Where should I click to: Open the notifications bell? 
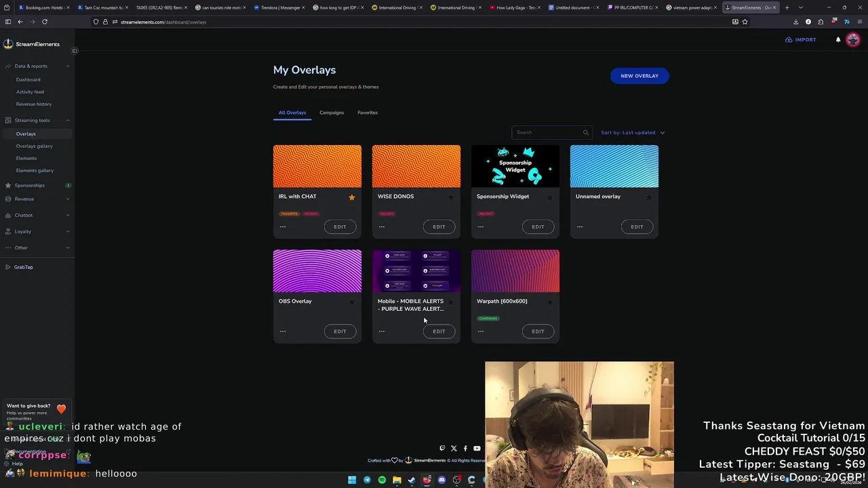838,40
